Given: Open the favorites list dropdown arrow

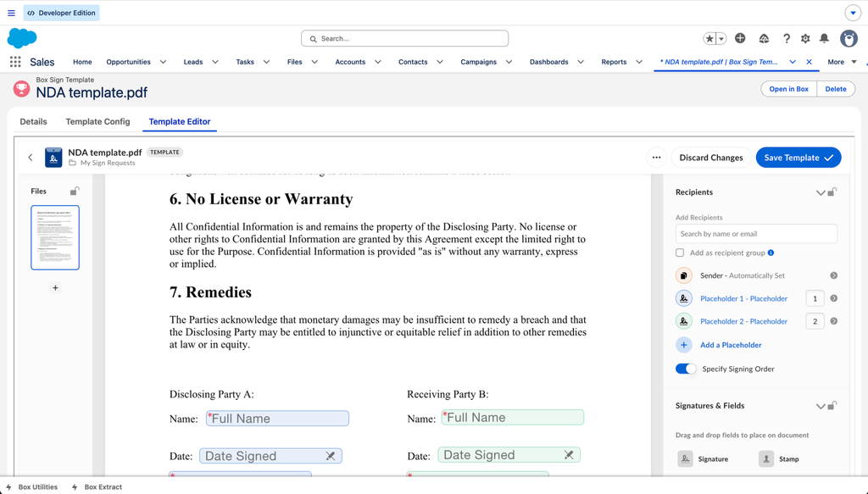Looking at the screenshot, I should pyautogui.click(x=721, y=38).
